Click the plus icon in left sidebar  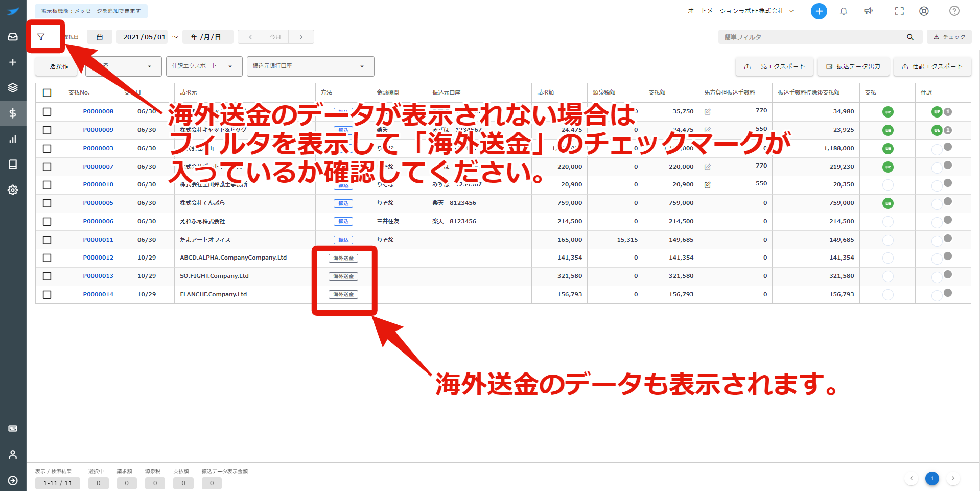coord(13,62)
